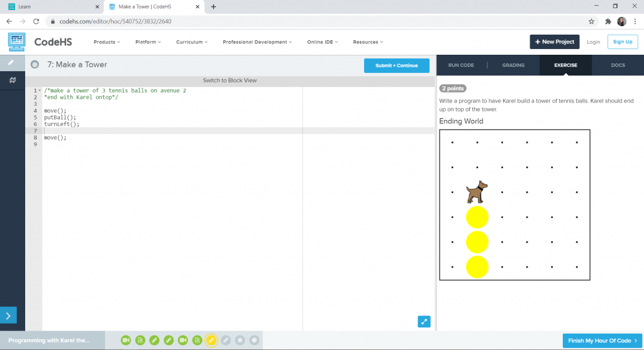644x350 pixels.
Task: Click Finish My Hour Of Code
Action: point(602,341)
